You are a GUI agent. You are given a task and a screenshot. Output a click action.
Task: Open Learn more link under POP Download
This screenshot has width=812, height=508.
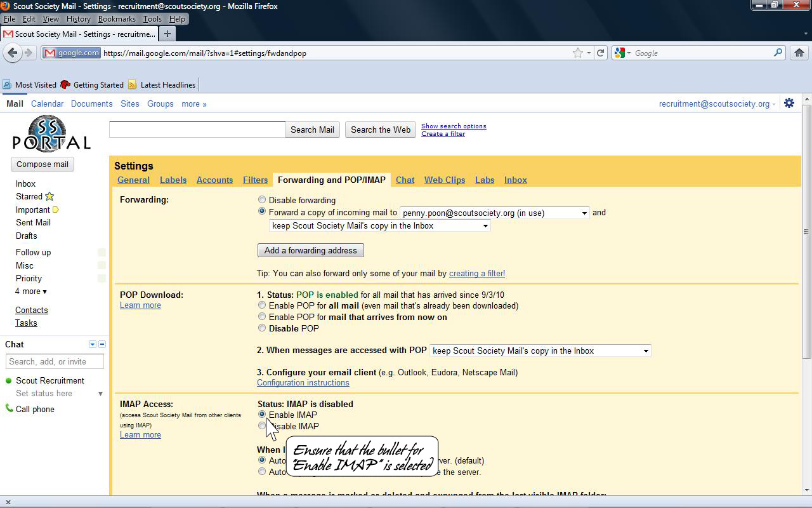[140, 305]
